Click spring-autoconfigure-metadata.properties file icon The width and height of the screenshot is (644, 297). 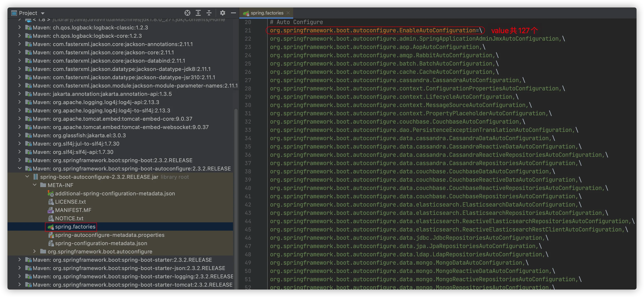pyautogui.click(x=51, y=235)
